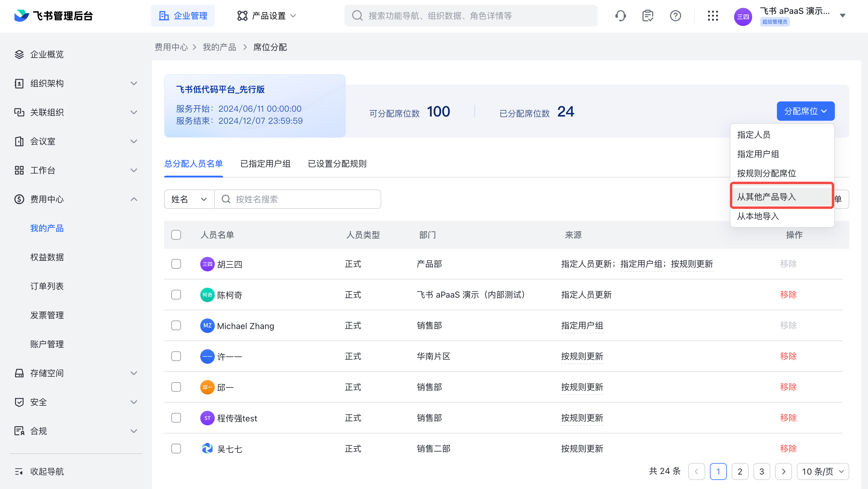Select 按规则分配席位 from the menu

(782, 173)
